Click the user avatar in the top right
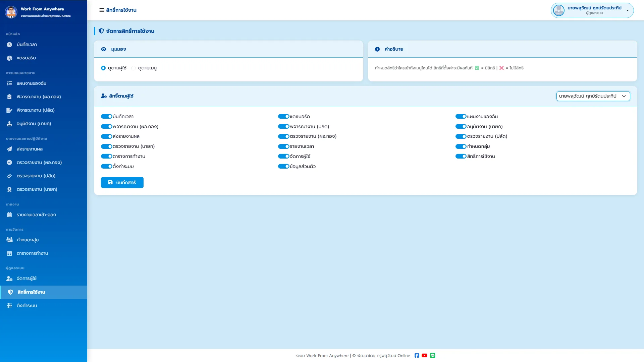This screenshot has height=362, width=644. click(x=559, y=10)
